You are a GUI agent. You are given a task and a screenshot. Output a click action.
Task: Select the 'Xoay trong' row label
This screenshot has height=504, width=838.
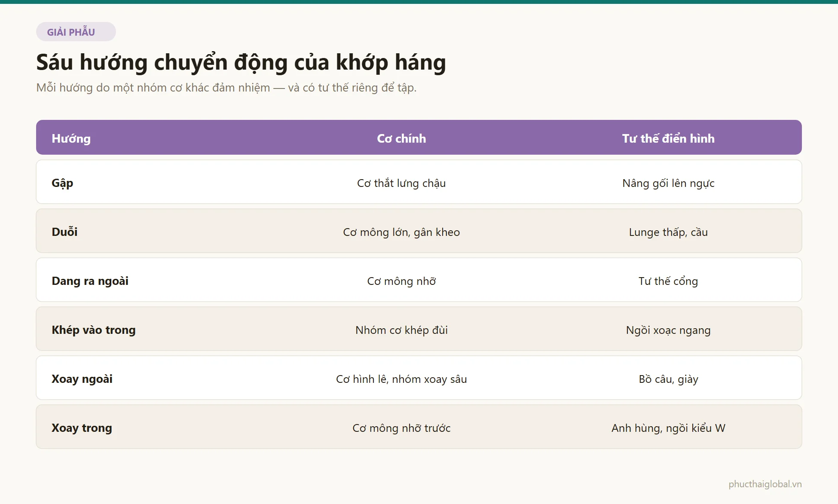82,428
